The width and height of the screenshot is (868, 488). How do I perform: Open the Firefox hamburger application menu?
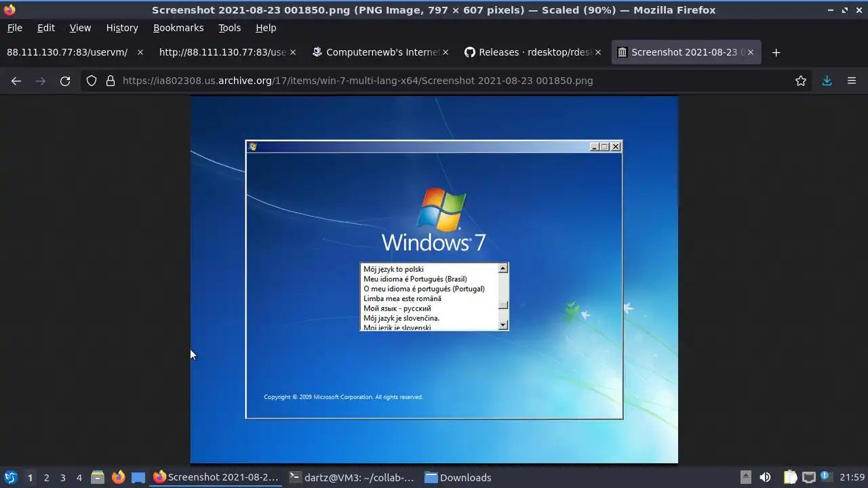(x=852, y=81)
